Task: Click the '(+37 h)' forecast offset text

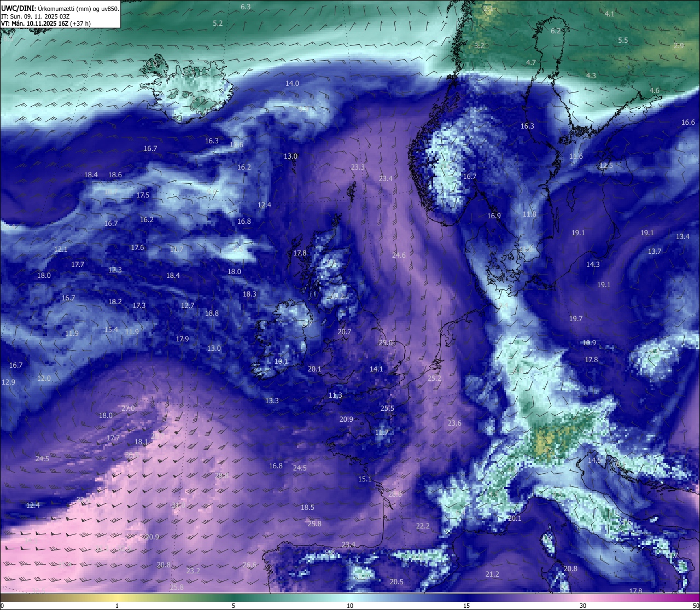Action: click(81, 24)
